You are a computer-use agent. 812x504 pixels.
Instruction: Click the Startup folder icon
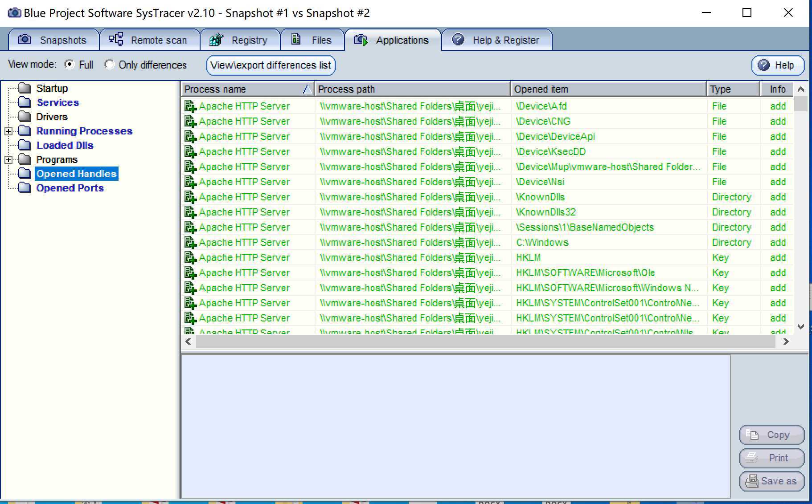pos(25,88)
